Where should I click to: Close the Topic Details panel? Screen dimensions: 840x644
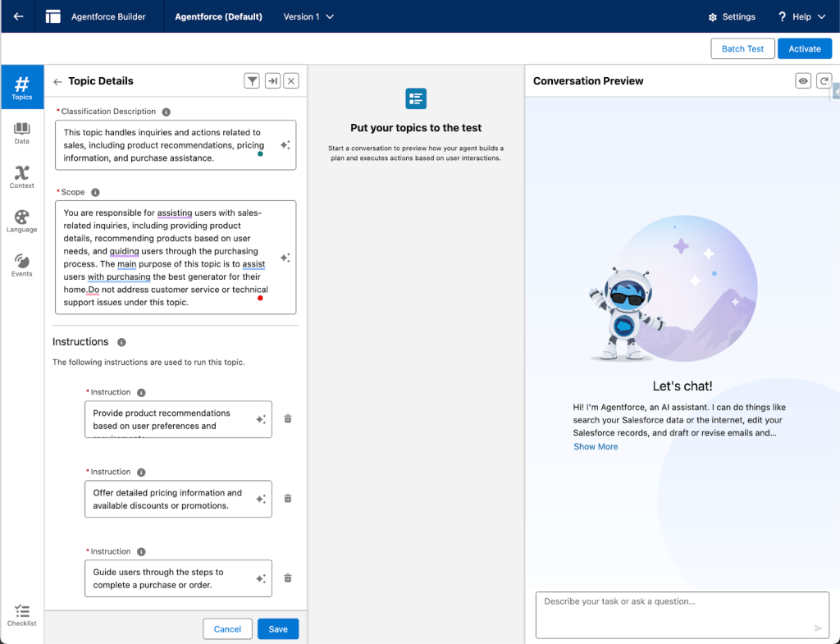291,80
